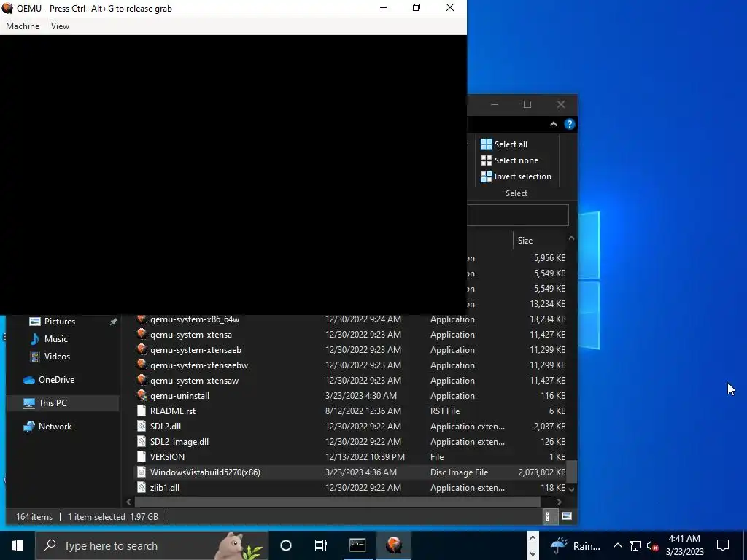This screenshot has width=747, height=560.
Task: Open the weather widget showing Rain
Action: [576, 545]
